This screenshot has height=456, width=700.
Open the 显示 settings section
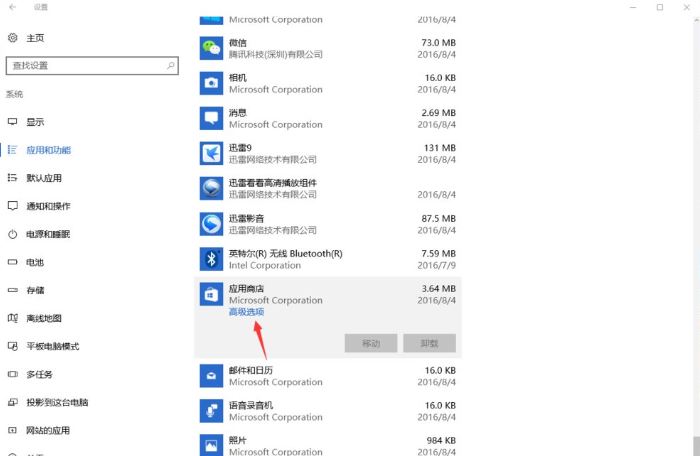coord(35,122)
